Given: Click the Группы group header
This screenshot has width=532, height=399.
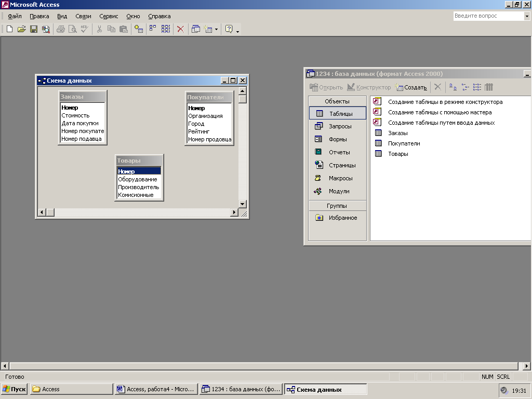Looking at the screenshot, I should (x=337, y=206).
